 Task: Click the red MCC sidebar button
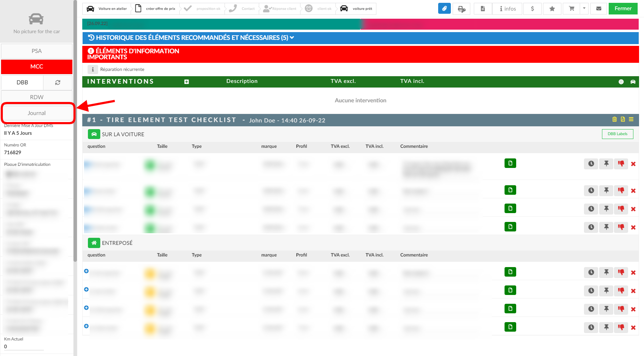pyautogui.click(x=37, y=66)
